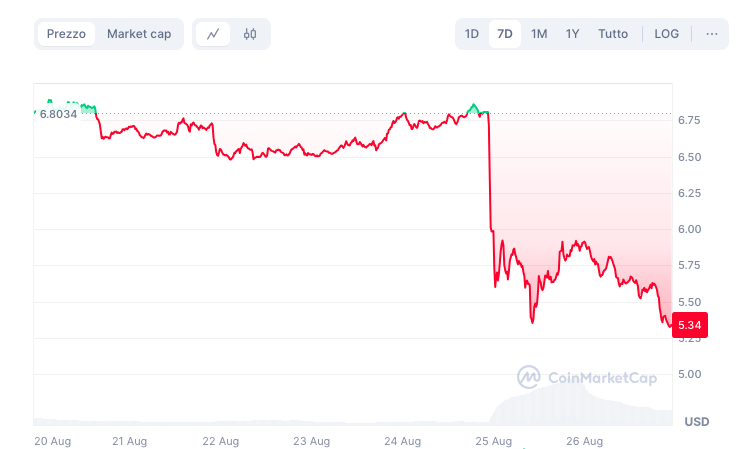Set time range to 1D

click(472, 34)
